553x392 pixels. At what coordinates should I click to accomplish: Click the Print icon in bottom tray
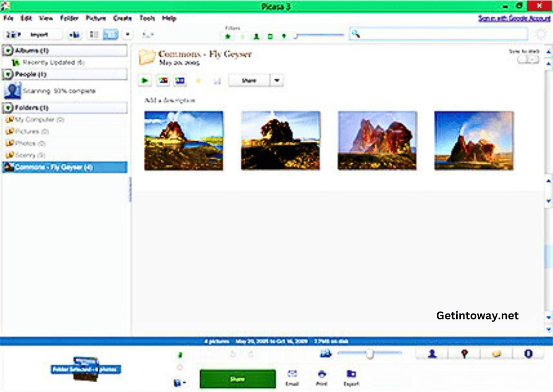point(322,378)
